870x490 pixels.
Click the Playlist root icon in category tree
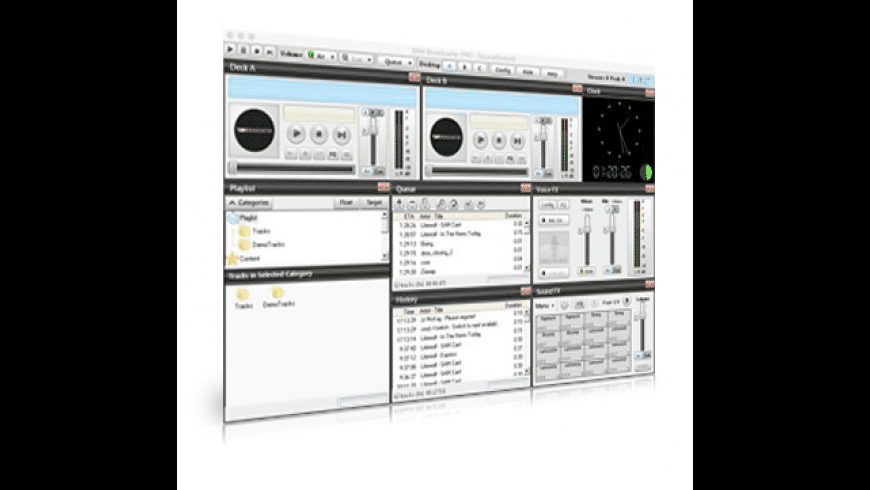coord(233,218)
